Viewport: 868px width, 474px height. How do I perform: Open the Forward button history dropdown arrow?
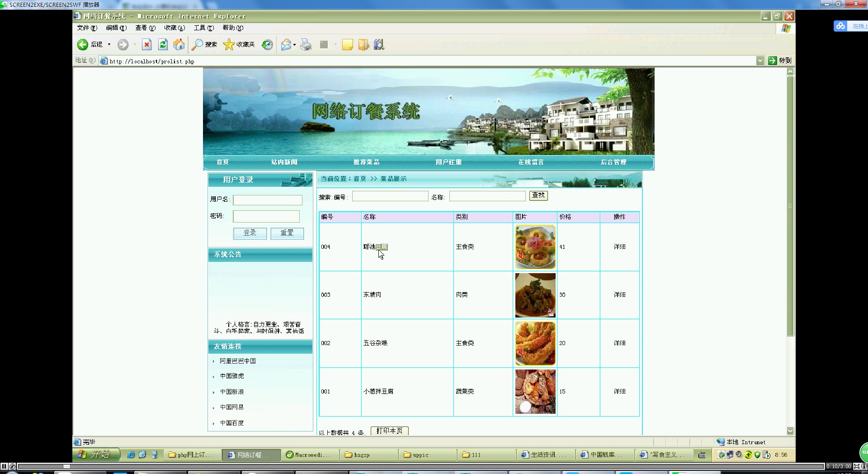click(134, 44)
